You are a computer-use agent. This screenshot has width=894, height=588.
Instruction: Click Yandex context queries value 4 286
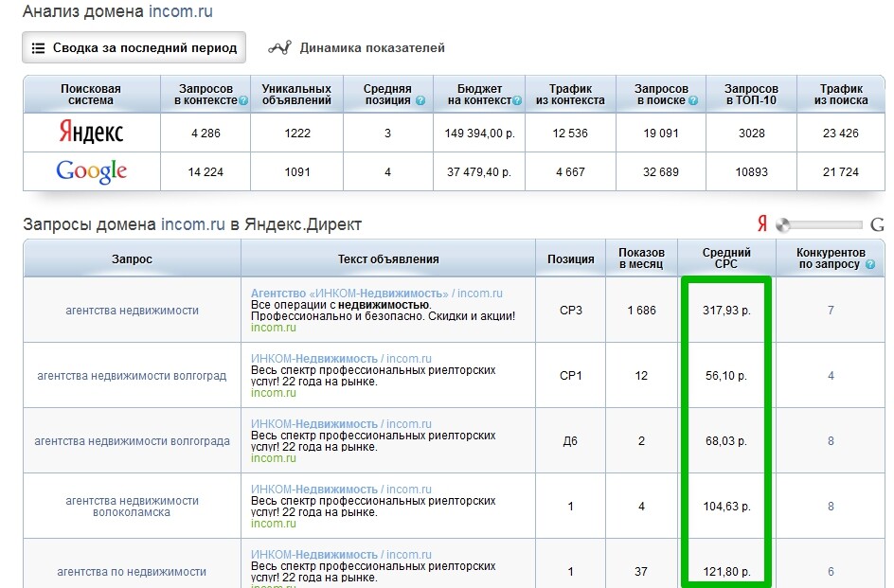(206, 133)
